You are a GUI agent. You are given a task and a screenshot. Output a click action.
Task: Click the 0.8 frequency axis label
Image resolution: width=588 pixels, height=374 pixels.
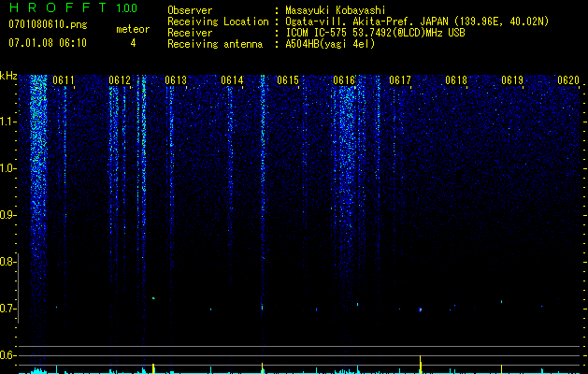7,262
